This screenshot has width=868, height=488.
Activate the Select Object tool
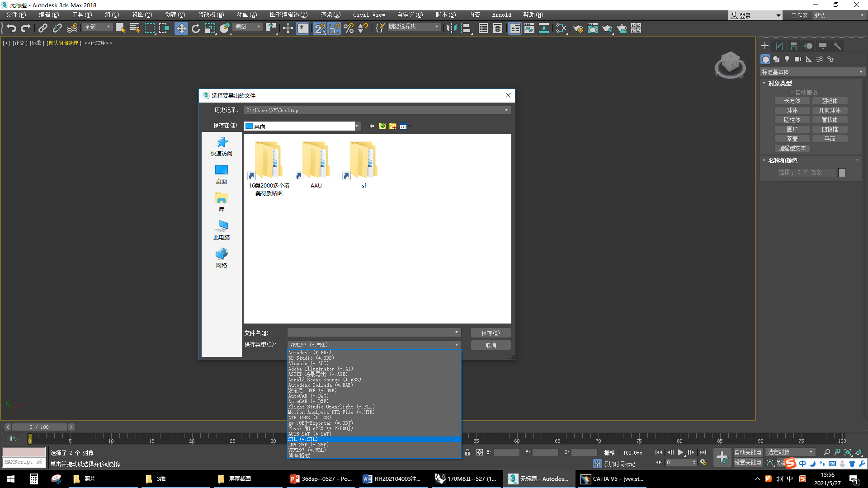(120, 28)
